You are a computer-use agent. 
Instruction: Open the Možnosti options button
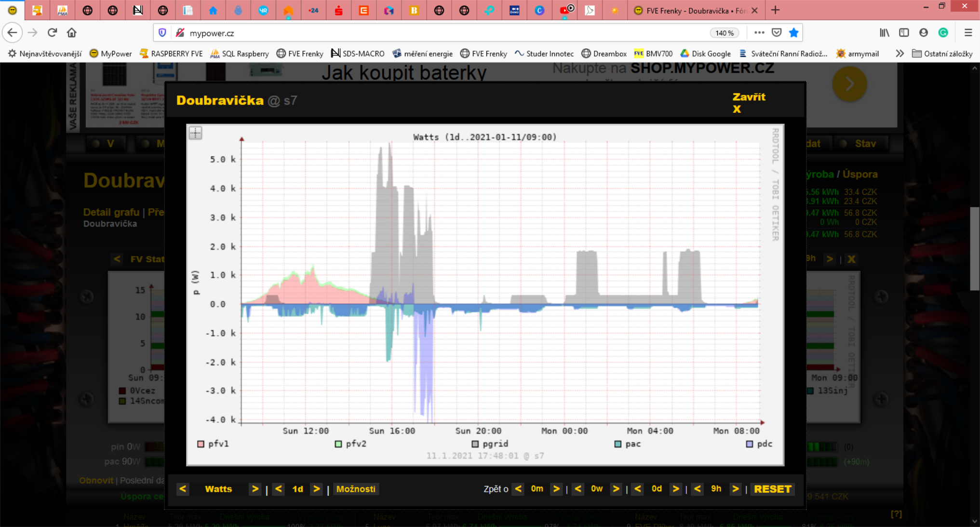(356, 489)
